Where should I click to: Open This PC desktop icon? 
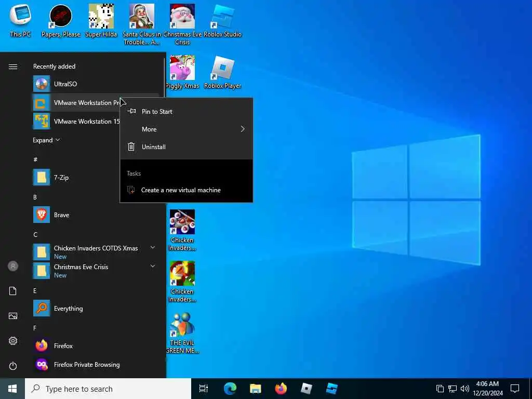tap(20, 20)
